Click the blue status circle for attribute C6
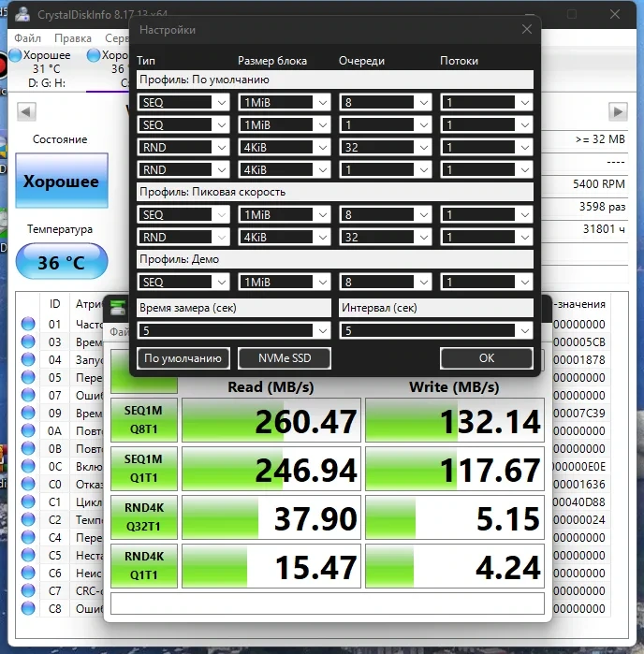 click(x=28, y=574)
